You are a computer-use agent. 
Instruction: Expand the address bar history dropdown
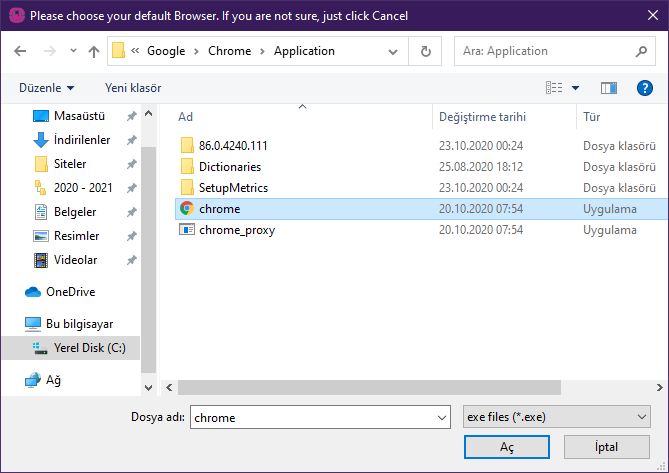[x=393, y=52]
